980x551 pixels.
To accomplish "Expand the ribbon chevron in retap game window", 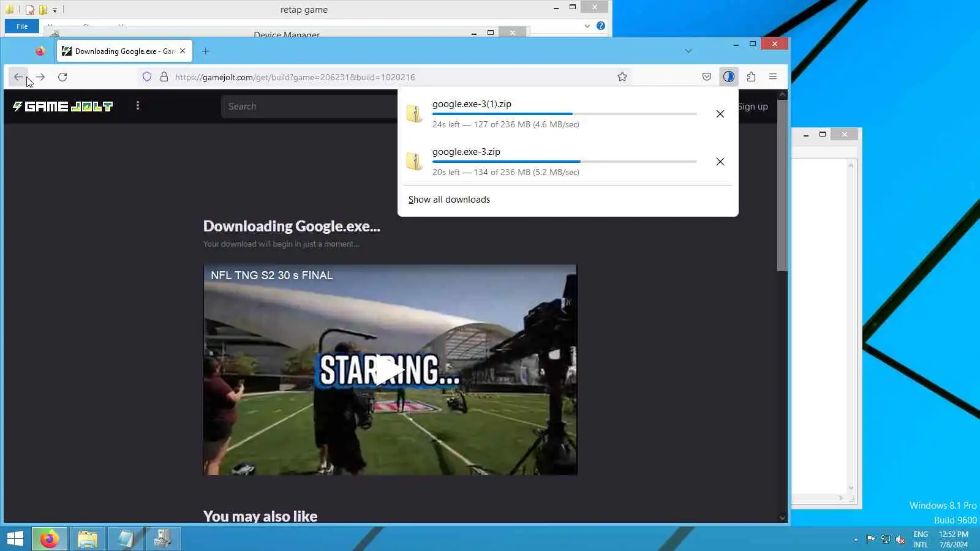I will [x=587, y=26].
